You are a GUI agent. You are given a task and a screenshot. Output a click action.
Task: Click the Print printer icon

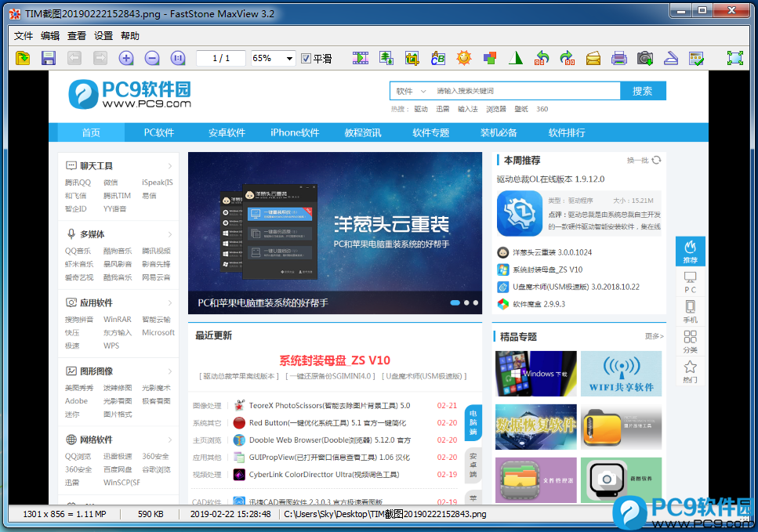pyautogui.click(x=619, y=59)
